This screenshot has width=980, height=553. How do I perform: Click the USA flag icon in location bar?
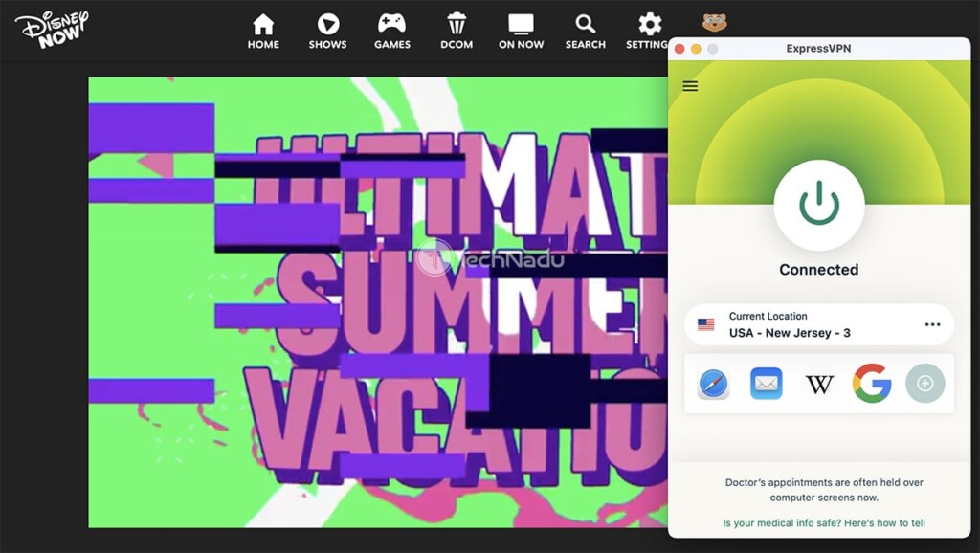(705, 324)
